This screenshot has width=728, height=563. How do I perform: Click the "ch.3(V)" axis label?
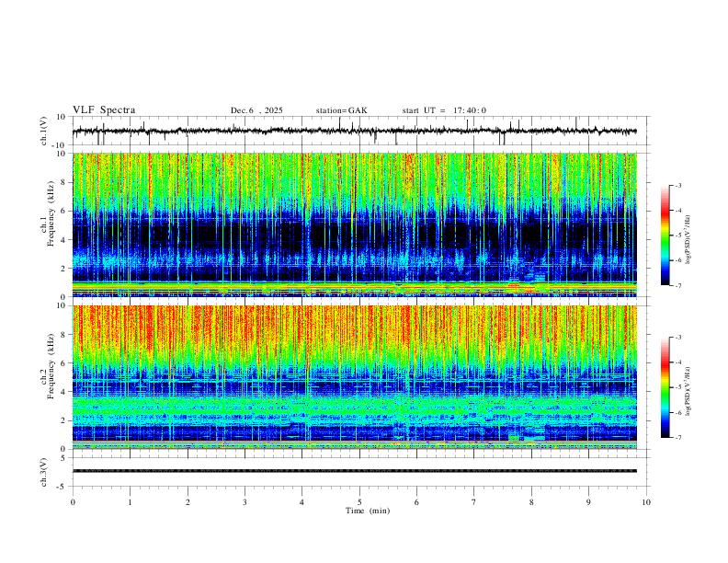[x=44, y=472]
